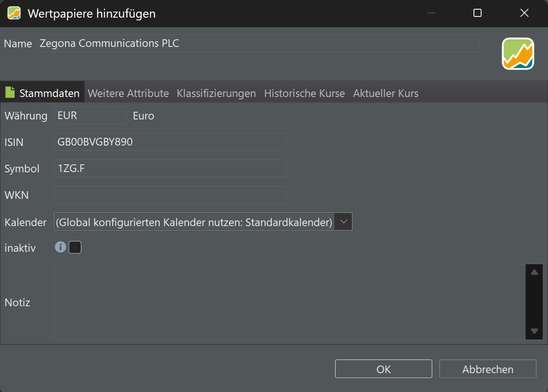The height and width of the screenshot is (392, 548).
Task: Click the info icon next to inaktiv
Action: [61, 247]
